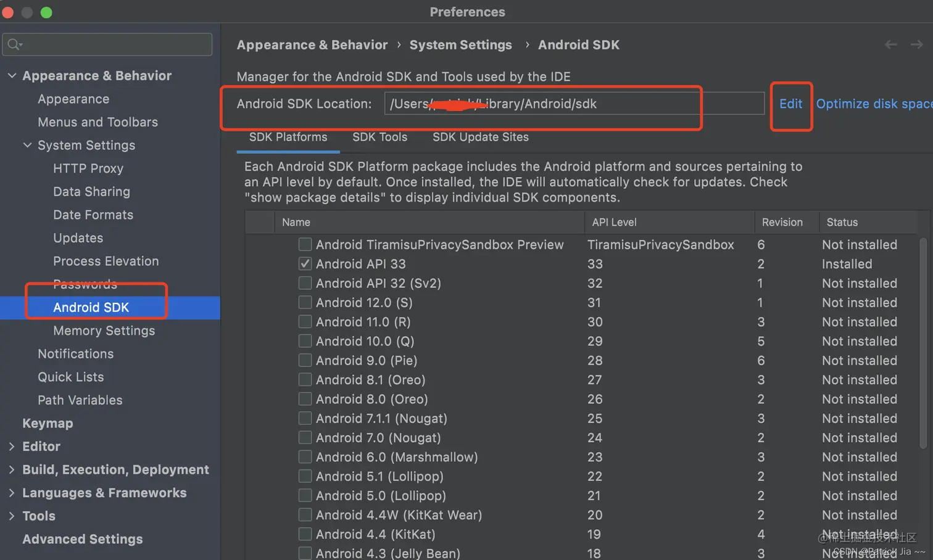Focus the preferences search field
The width and height of the screenshot is (933, 560).
(107, 44)
